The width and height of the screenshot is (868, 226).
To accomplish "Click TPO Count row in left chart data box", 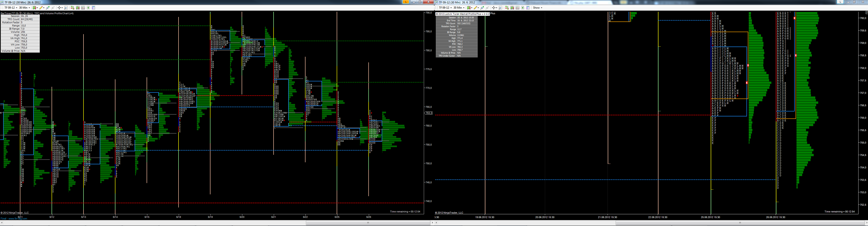I will coord(20,19).
